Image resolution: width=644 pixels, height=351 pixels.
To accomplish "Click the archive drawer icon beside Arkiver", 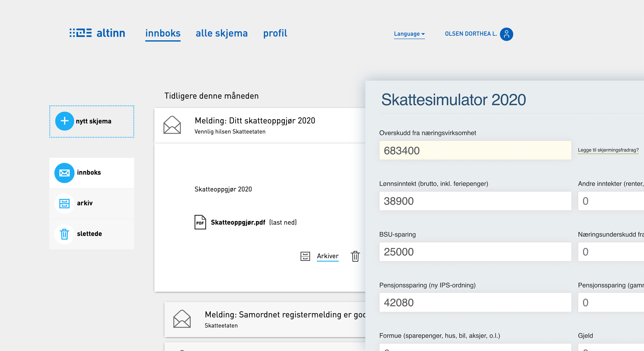I will pos(306,256).
